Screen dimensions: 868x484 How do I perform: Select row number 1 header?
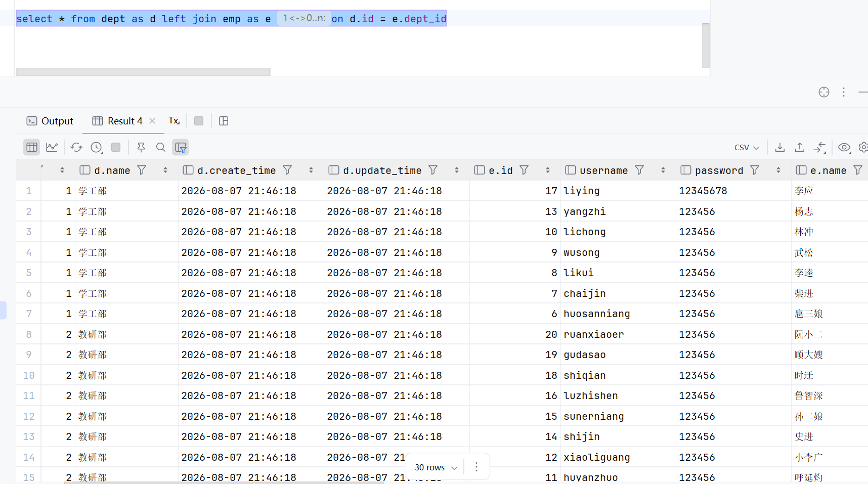pos(29,191)
